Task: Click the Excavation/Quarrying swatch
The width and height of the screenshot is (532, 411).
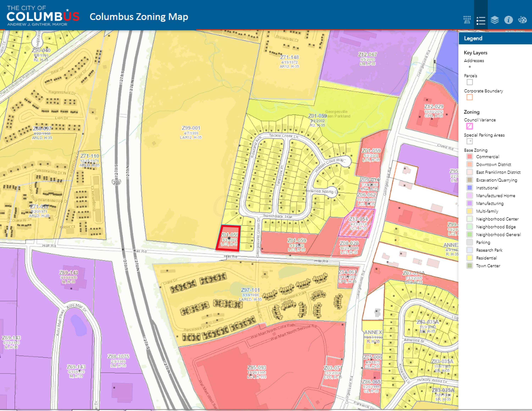Action: click(x=470, y=180)
